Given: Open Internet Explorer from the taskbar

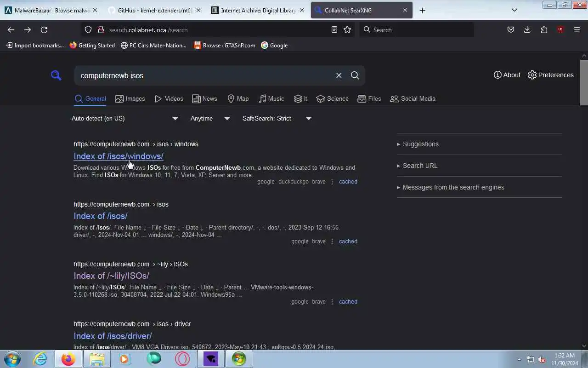Looking at the screenshot, I should click(x=40, y=359).
